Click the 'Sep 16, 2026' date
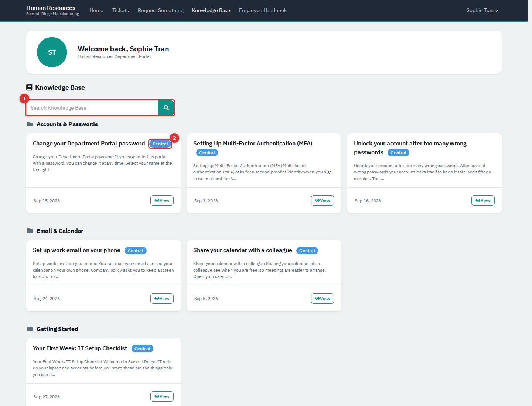The image size is (532, 406). pyautogui.click(x=368, y=201)
